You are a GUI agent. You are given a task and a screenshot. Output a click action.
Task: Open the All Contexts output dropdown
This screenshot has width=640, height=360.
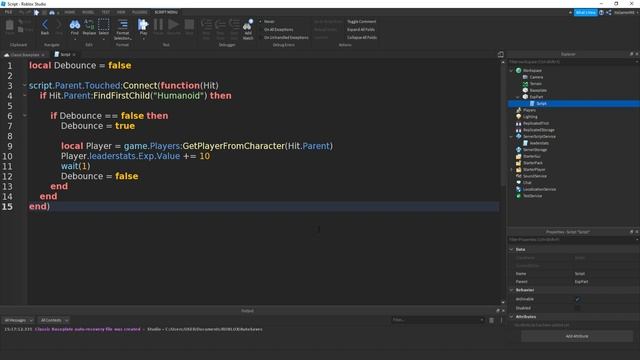pos(54,320)
